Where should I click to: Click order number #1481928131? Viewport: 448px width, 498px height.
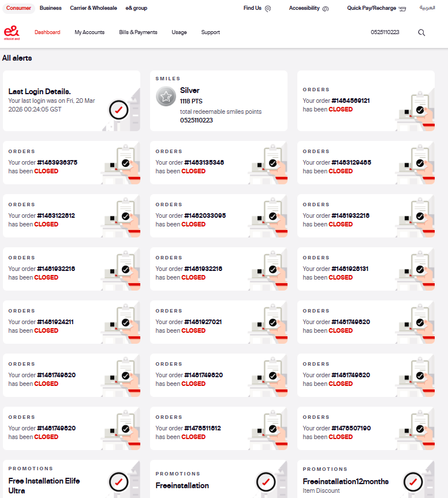click(x=350, y=269)
